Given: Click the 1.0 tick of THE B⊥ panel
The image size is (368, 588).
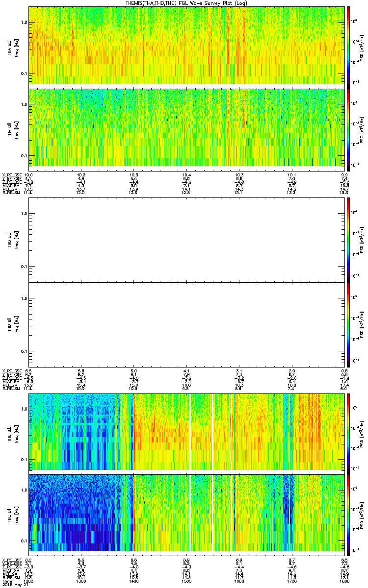Looking at the screenshot, I should point(24,408).
